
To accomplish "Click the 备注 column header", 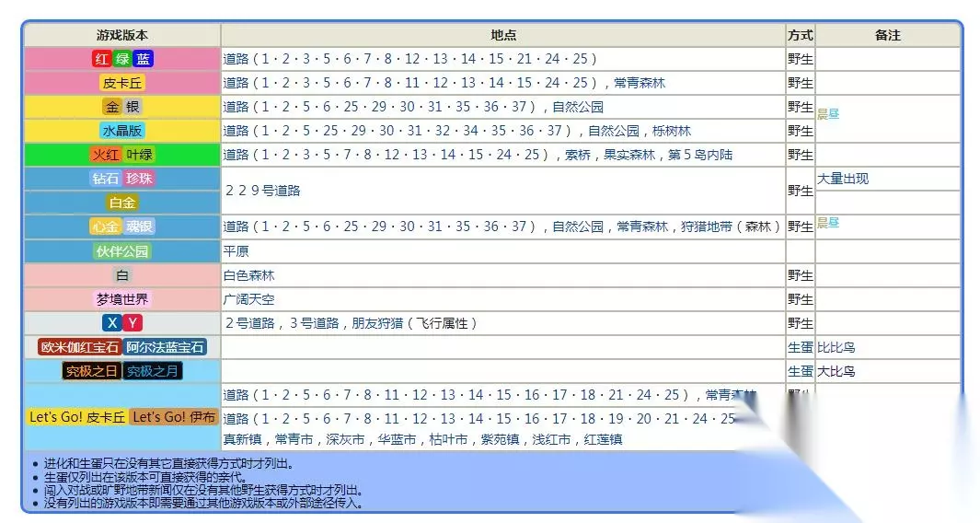I will coord(887,35).
